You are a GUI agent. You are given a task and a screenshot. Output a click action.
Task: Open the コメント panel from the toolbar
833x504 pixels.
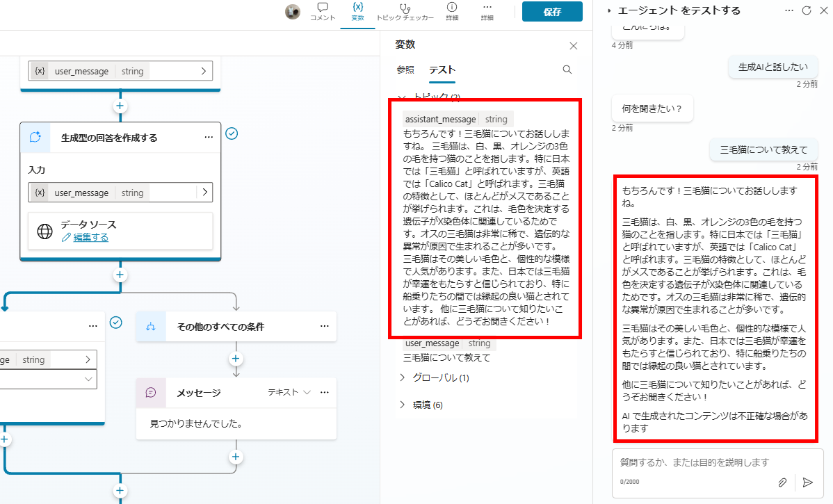click(x=322, y=11)
